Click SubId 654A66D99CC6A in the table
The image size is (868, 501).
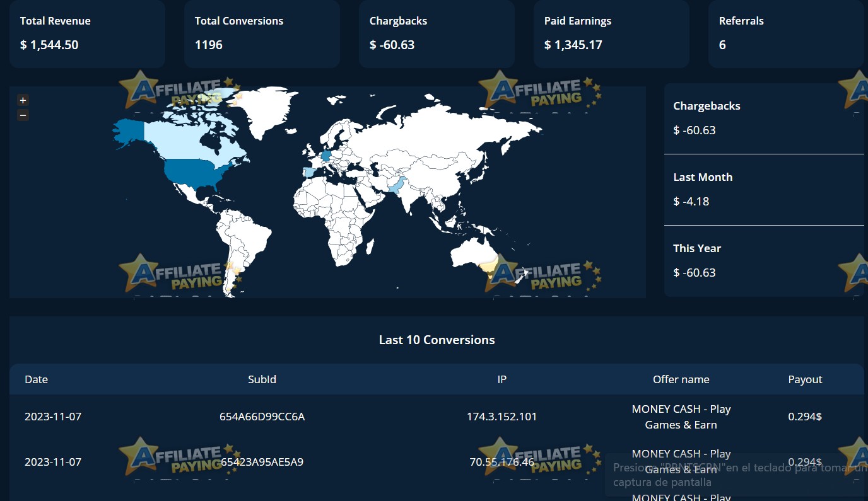[x=262, y=417]
